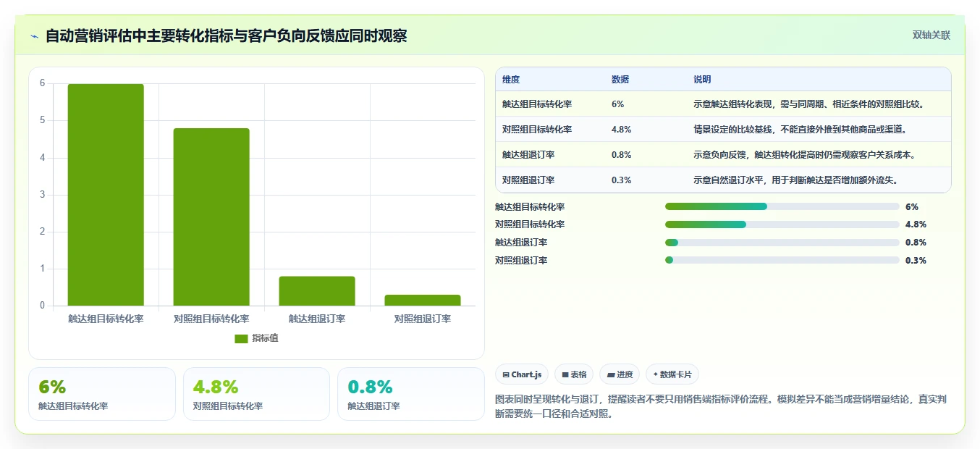Click the 触达组退订率 chart bar

317,291
